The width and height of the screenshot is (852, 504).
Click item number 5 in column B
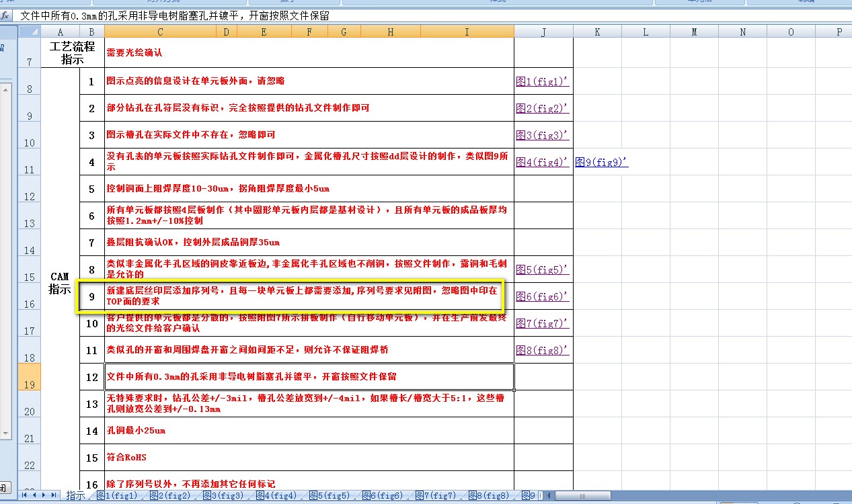coord(92,189)
